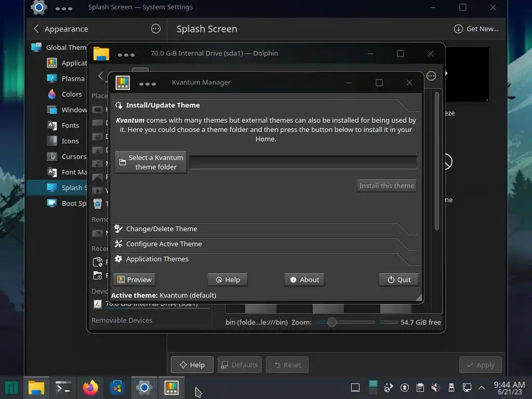Viewport: 532px width, 399px height.
Task: Open the Configure Active Theme section
Action: [x=267, y=244]
